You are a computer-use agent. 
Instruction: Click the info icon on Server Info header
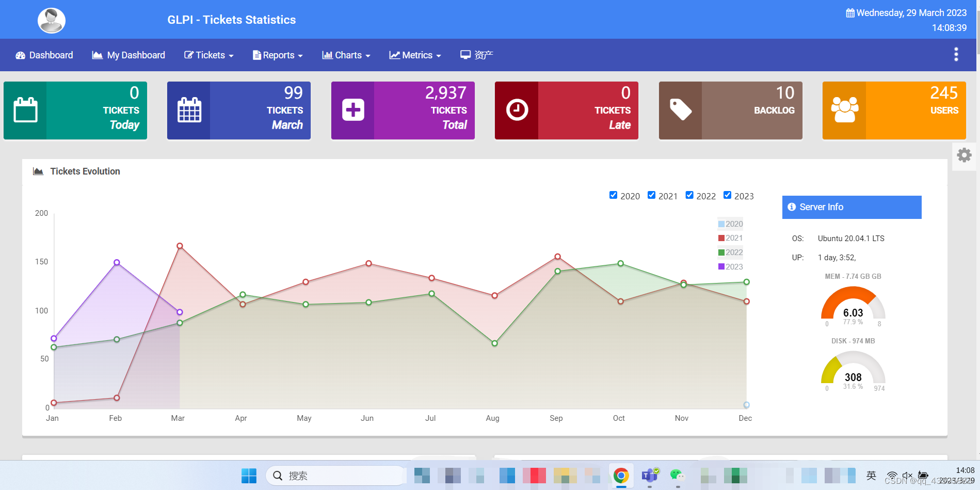coord(791,207)
